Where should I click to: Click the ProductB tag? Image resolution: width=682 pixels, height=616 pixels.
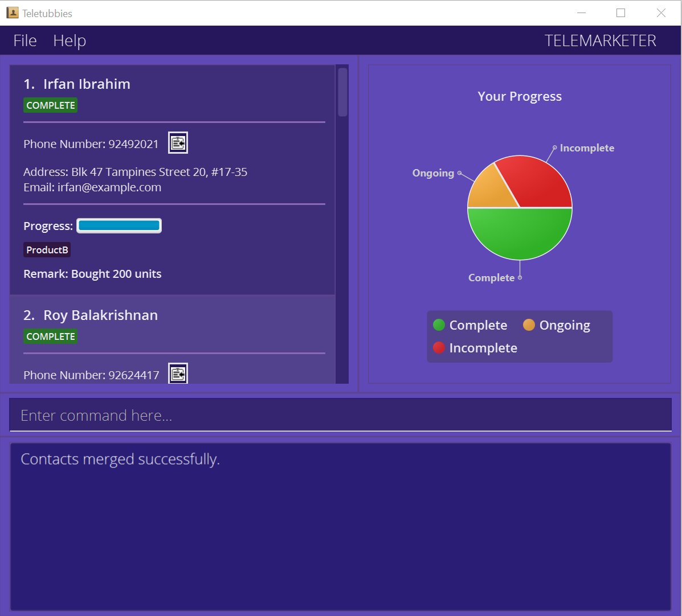47,250
